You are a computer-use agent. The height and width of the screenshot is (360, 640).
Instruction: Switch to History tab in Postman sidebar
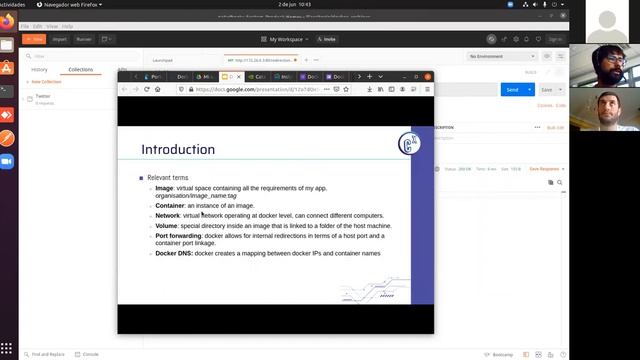40,70
